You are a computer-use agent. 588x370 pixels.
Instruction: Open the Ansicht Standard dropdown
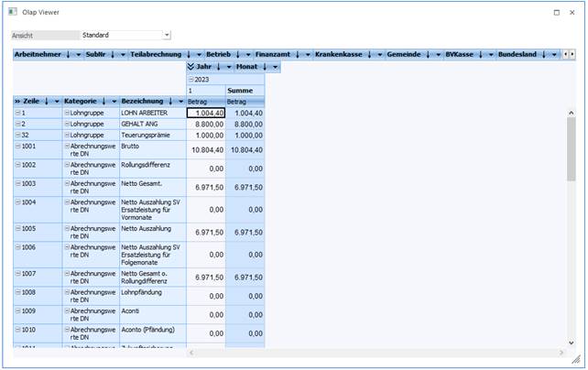coord(167,35)
